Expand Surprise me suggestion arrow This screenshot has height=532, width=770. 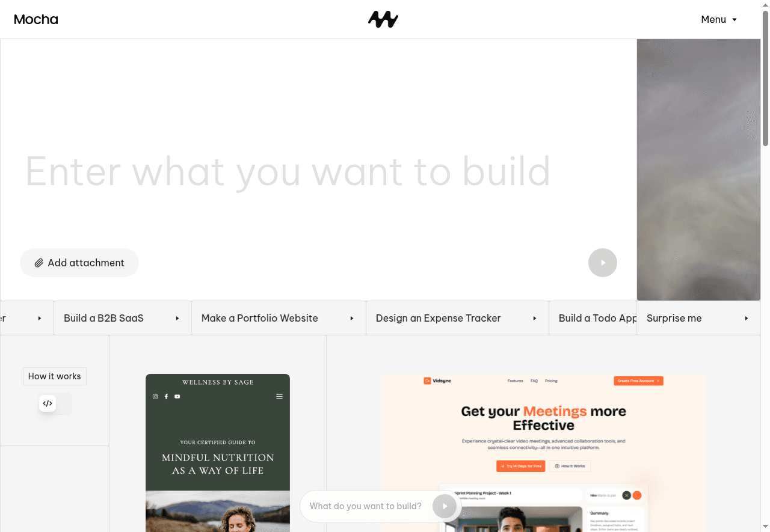pos(747,318)
